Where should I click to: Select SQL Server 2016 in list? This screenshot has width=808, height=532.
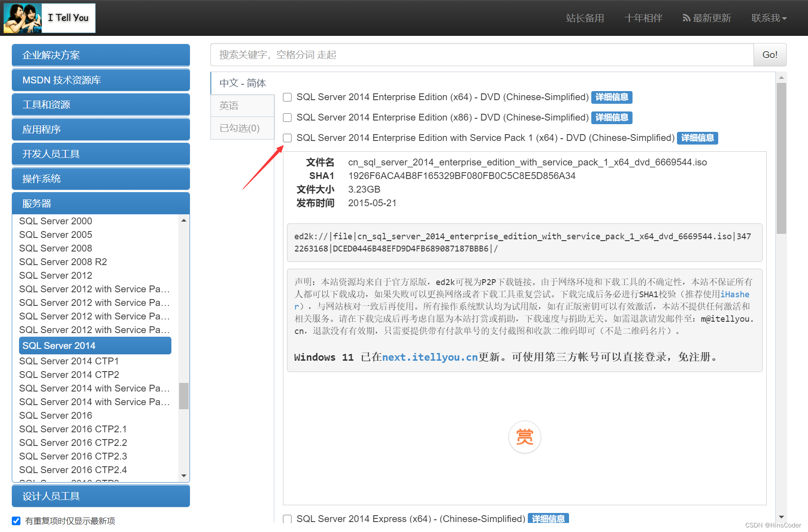click(x=56, y=416)
